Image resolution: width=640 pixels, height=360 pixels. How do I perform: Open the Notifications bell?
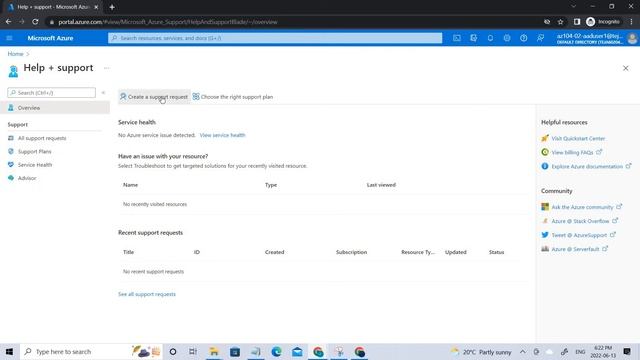pos(490,38)
